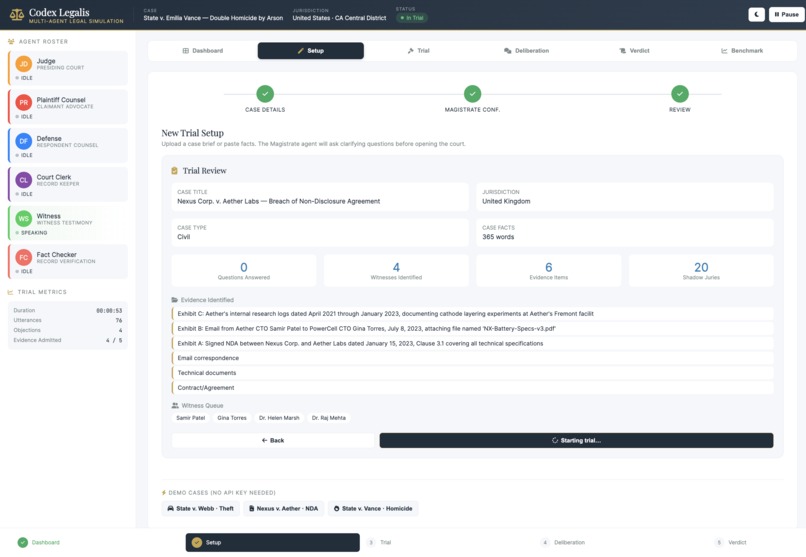Load the State v. Vance Homicide demo

tap(373, 508)
